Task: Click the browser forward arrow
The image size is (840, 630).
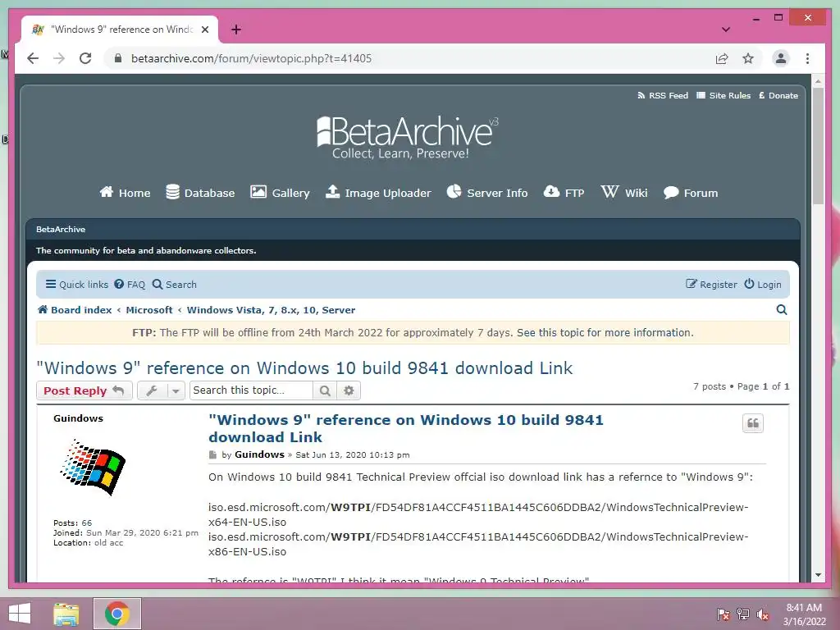Action: point(59,58)
